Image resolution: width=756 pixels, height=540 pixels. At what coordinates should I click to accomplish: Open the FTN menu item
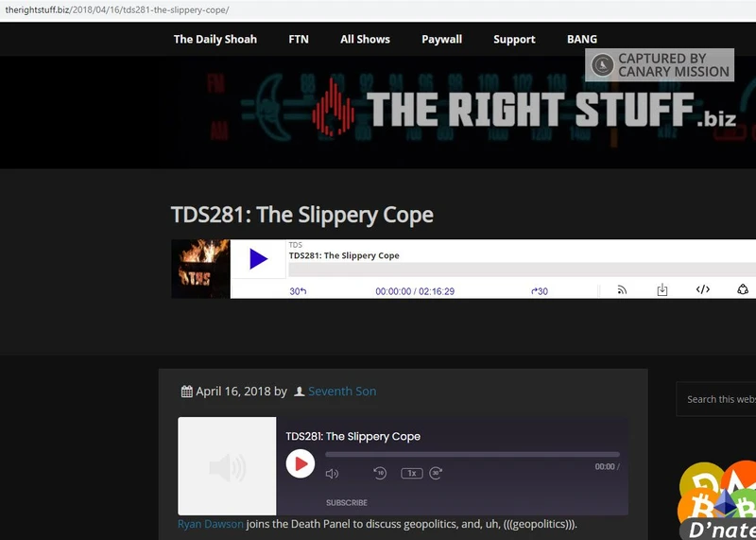click(299, 39)
